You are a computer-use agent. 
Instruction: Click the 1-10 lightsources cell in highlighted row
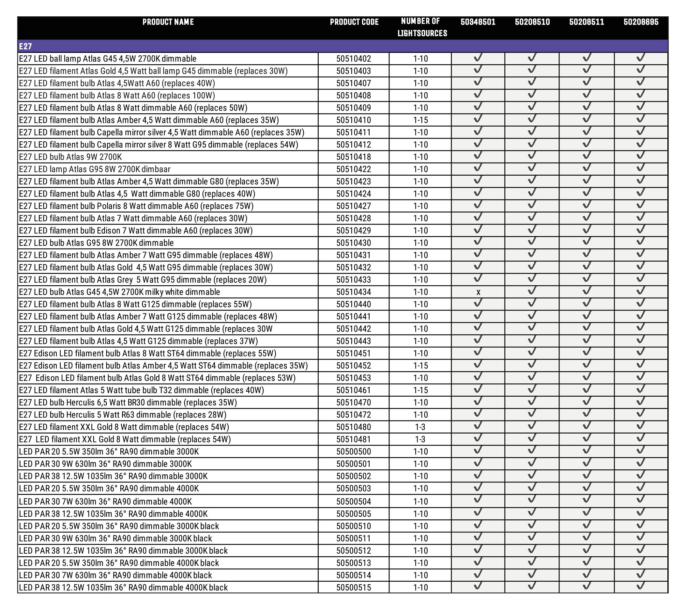coord(420,292)
